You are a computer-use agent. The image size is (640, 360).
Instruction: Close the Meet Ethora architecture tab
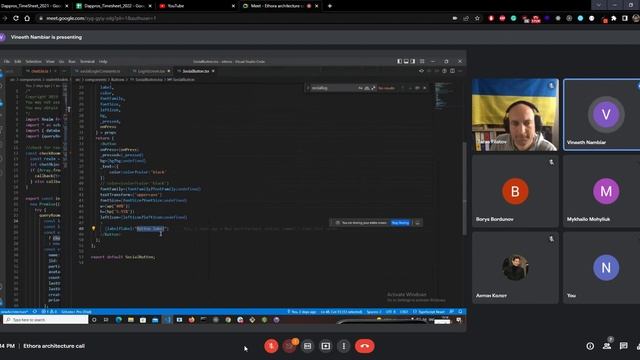(316, 6)
